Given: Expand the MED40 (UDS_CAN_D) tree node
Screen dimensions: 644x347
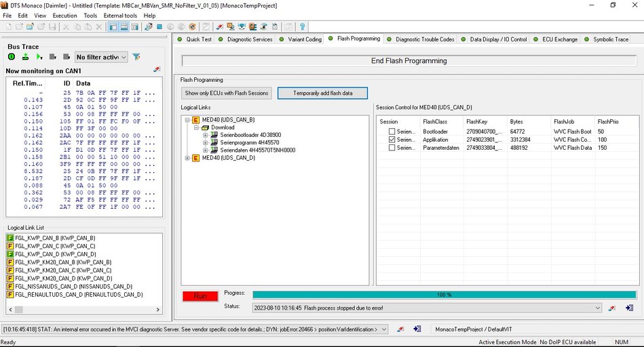Looking at the screenshot, I should pos(187,158).
